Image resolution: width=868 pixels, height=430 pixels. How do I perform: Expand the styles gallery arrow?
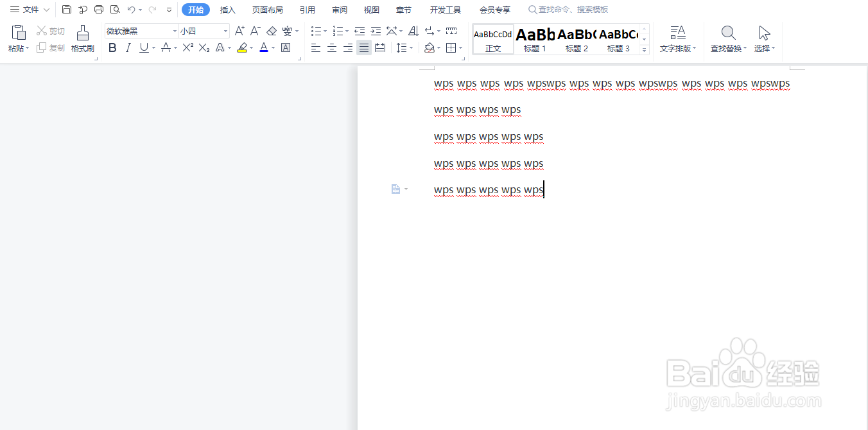tap(644, 49)
